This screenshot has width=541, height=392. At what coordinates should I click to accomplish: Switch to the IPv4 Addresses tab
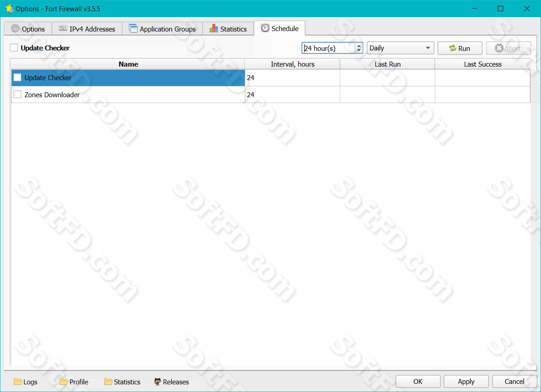click(87, 29)
